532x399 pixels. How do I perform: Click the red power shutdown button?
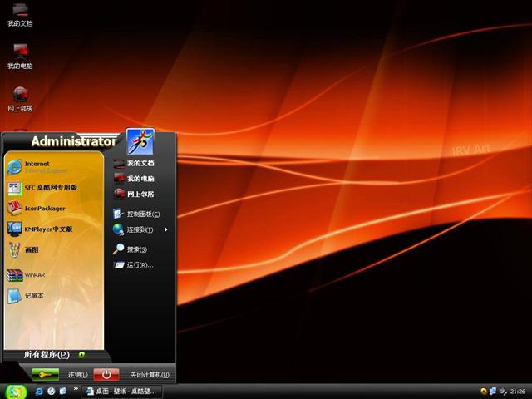point(106,375)
